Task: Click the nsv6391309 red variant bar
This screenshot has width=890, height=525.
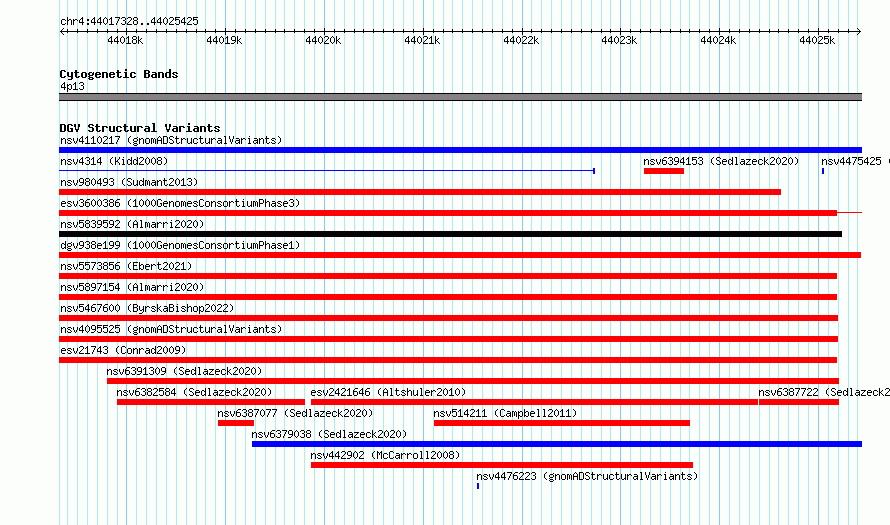Action: coord(473,381)
